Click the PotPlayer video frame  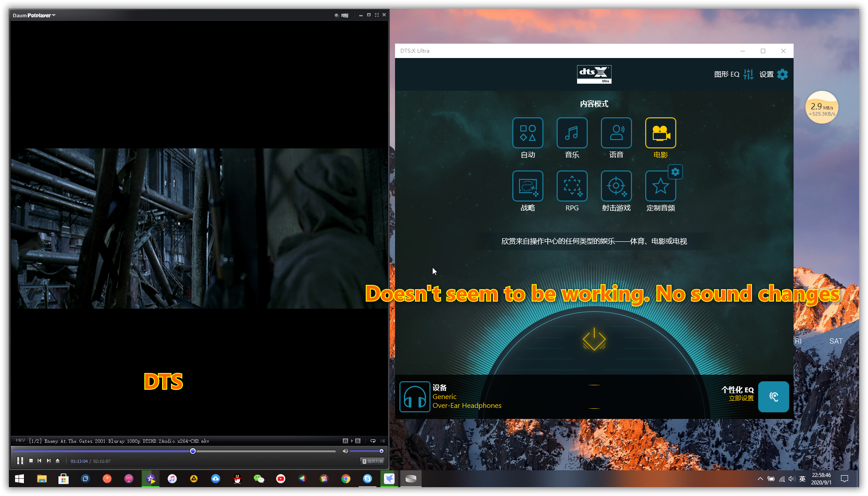(x=199, y=229)
